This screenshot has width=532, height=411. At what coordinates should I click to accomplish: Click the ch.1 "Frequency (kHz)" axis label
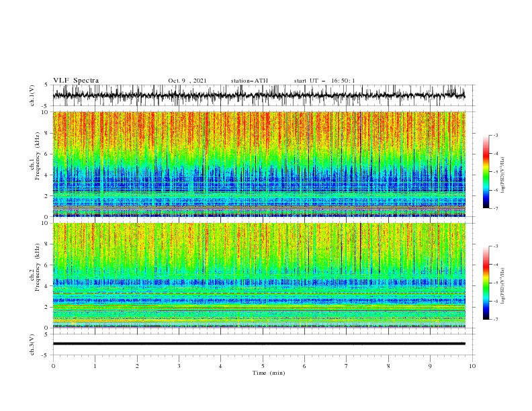37,156
